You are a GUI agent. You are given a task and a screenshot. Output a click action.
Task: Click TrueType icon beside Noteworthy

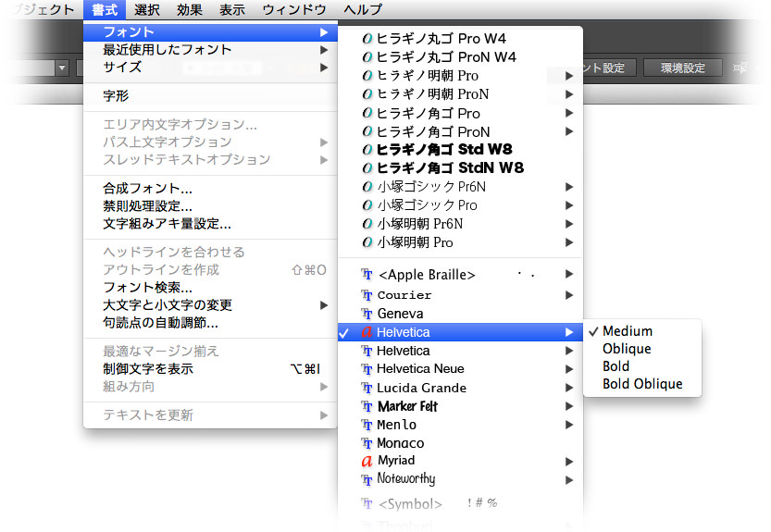pyautogui.click(x=367, y=480)
